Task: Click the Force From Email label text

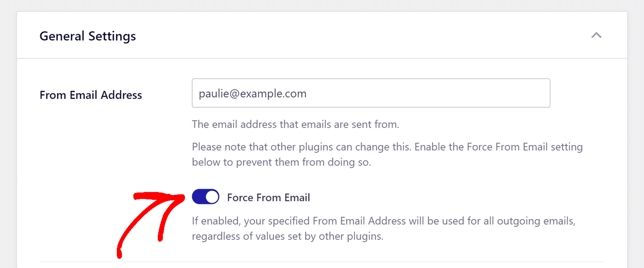Action: coord(269,198)
